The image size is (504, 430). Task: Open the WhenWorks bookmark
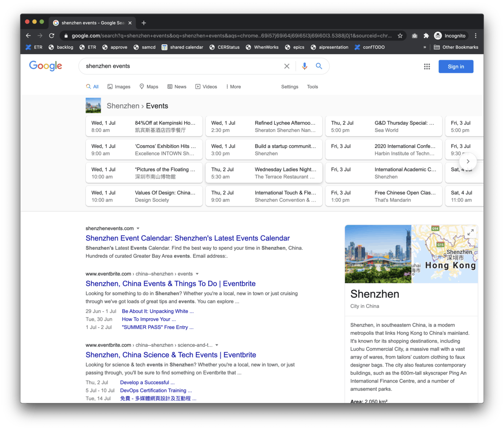[262, 47]
